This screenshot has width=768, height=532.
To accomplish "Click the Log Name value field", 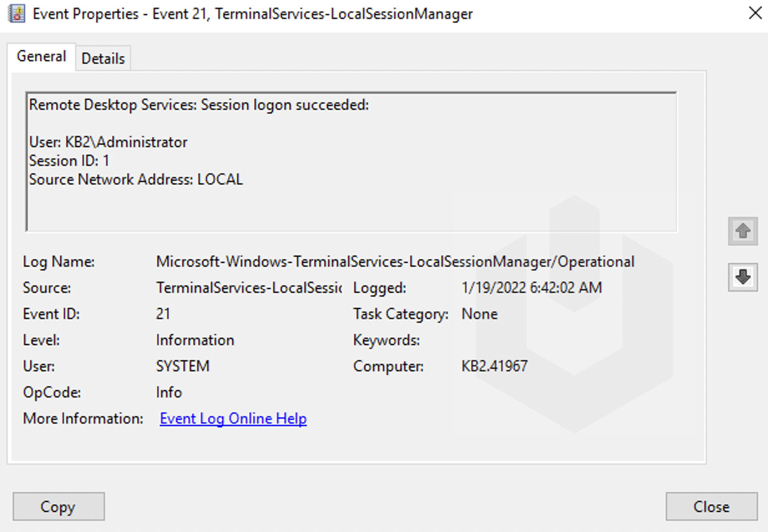I will pos(395,262).
